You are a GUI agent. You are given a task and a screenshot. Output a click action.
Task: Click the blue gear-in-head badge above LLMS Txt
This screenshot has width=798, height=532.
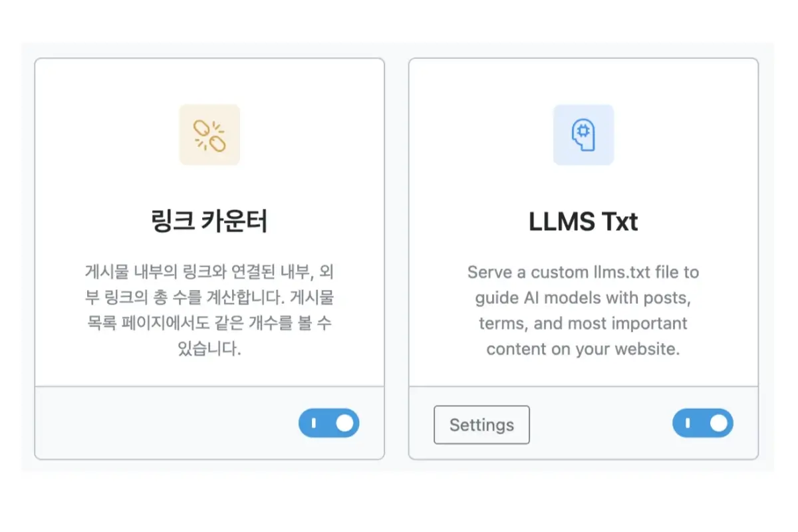coord(583,134)
